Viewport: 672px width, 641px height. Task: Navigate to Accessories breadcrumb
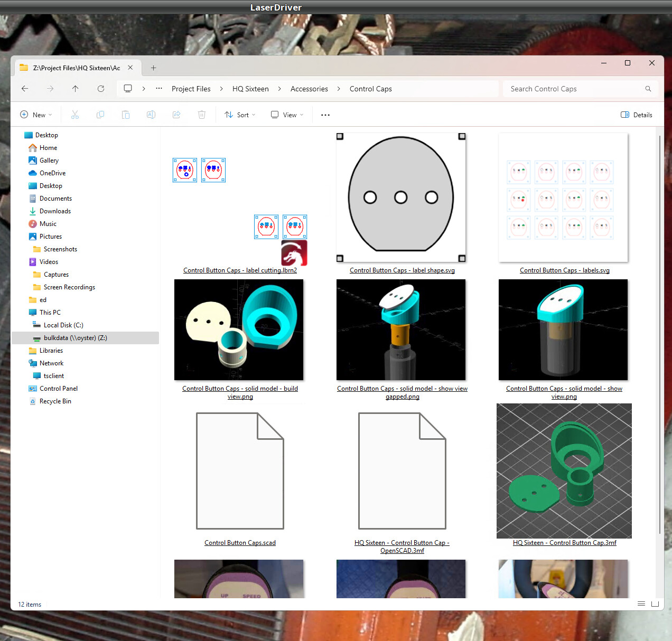click(309, 89)
